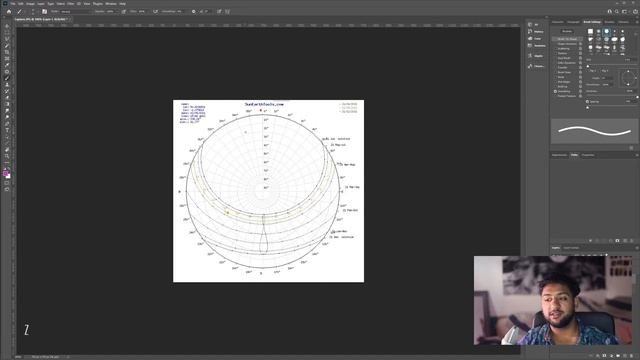Toggle Noise checkbox
Image resolution: width=640 pixels, height=360 pixels.
(x=556, y=77)
